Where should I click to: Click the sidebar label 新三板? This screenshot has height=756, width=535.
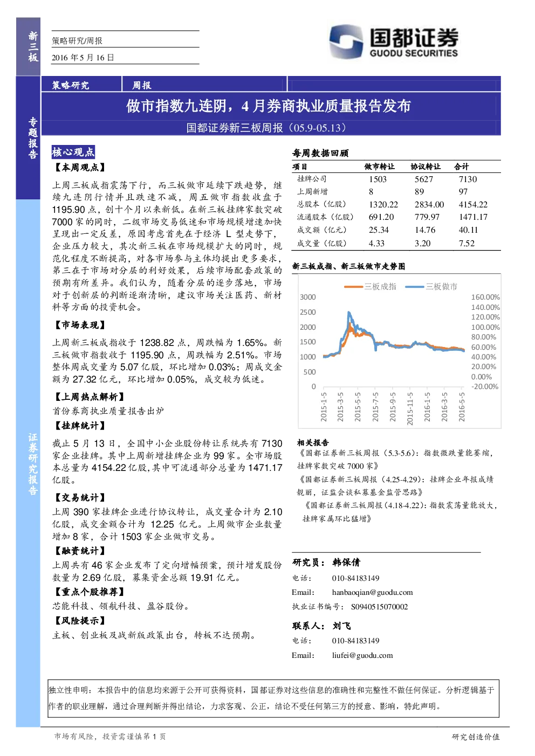(x=33, y=47)
